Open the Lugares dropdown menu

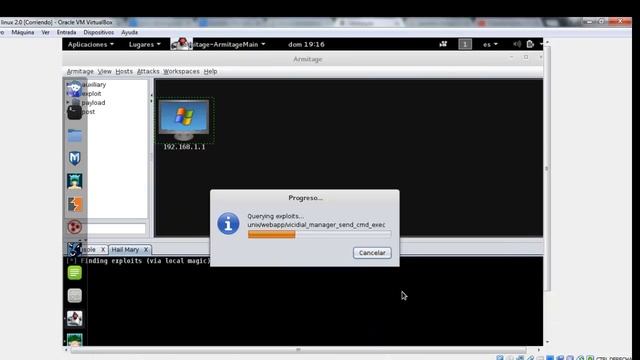click(144, 44)
